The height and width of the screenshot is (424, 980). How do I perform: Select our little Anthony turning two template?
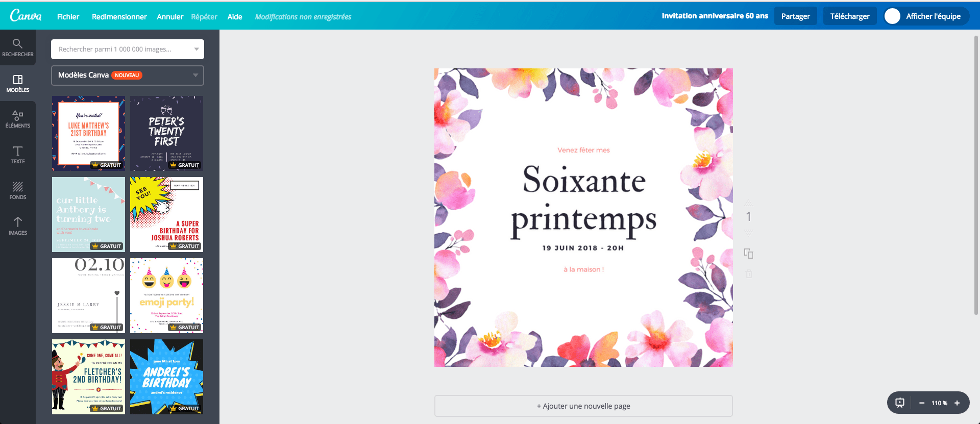click(x=88, y=214)
